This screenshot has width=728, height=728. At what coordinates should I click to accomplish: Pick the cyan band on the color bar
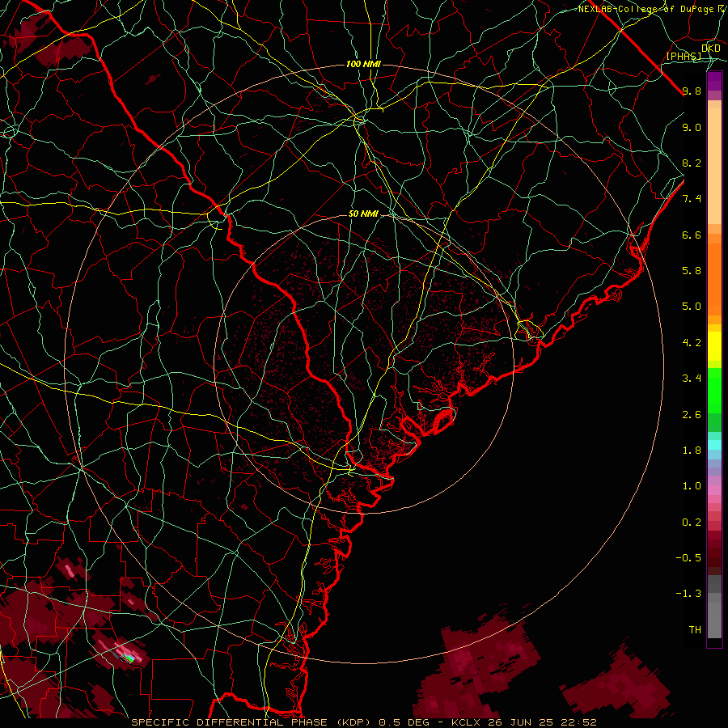click(714, 445)
